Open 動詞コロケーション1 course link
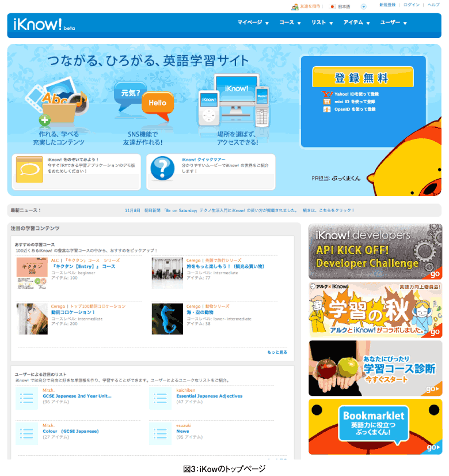Image resolution: width=449 pixels, height=476 pixels. pos(73,312)
